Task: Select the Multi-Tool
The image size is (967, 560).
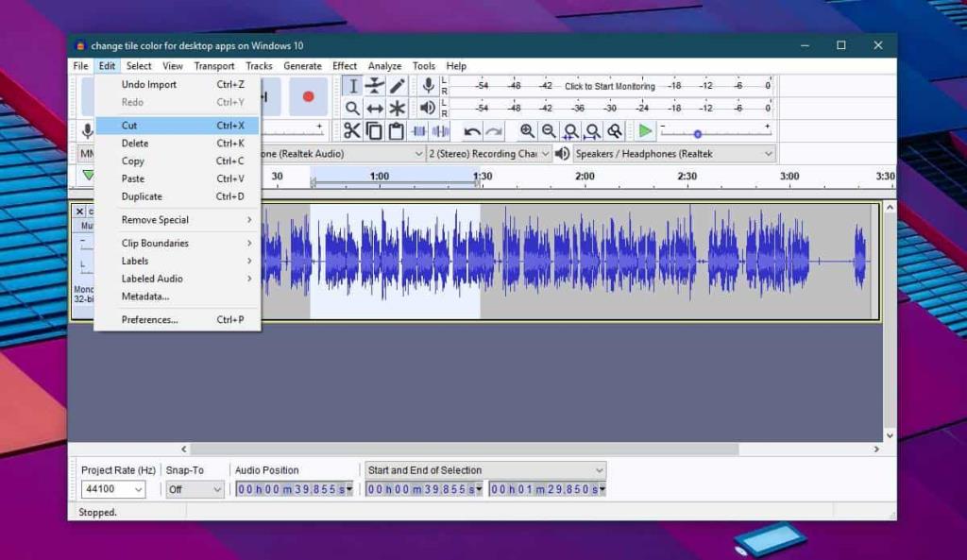Action: (397, 108)
